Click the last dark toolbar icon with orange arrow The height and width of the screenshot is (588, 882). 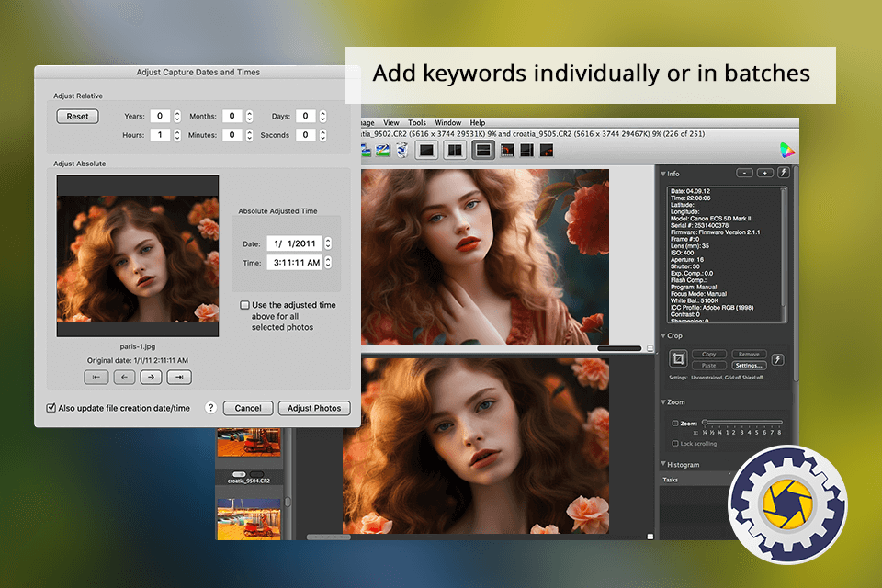(546, 151)
